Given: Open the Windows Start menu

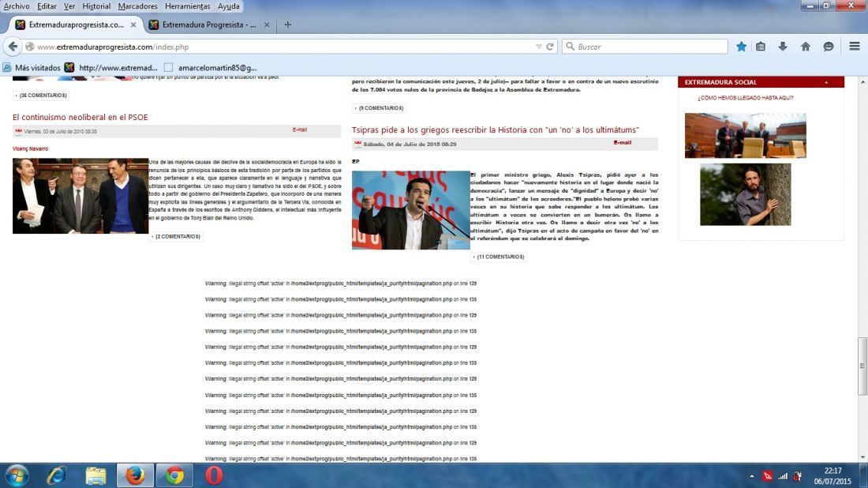Looking at the screenshot, I should 17,476.
